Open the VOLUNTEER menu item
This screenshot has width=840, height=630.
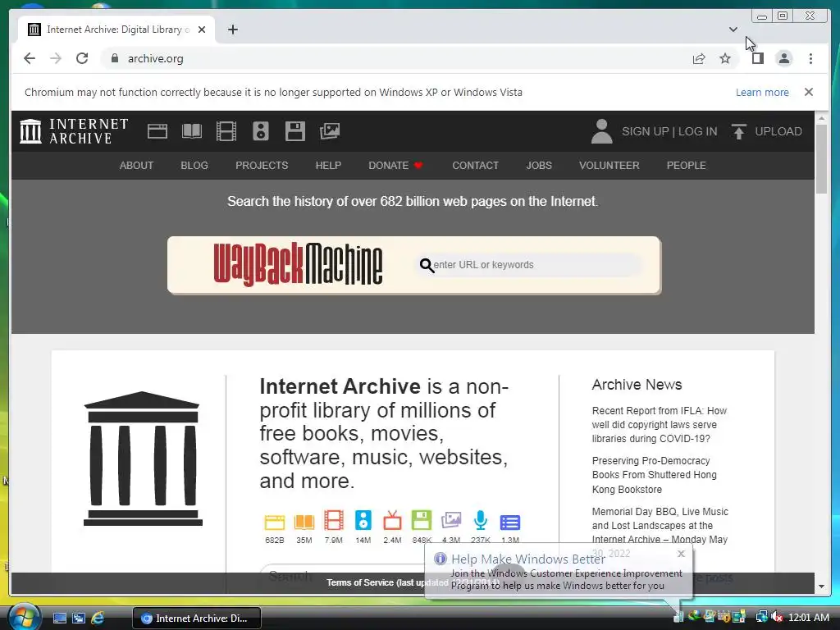[609, 166]
